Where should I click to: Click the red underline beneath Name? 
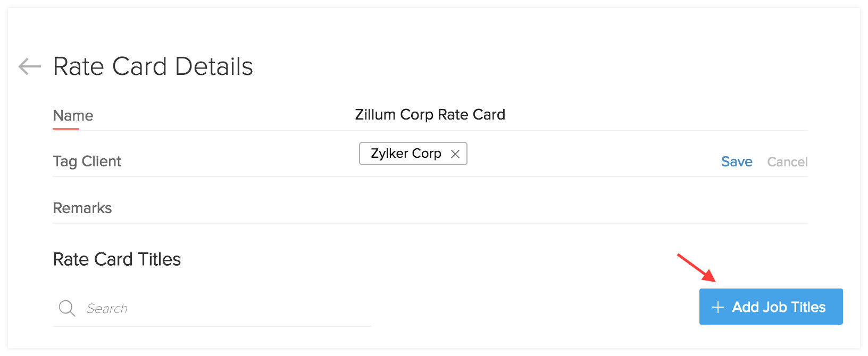[66, 129]
